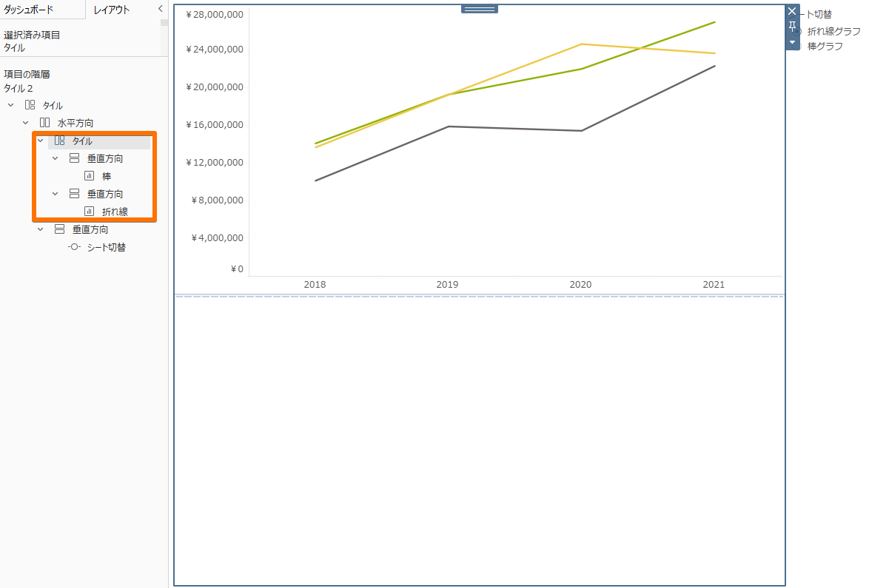Click the ¥8,000,000 axis value
The image size is (869, 588).
218,200
